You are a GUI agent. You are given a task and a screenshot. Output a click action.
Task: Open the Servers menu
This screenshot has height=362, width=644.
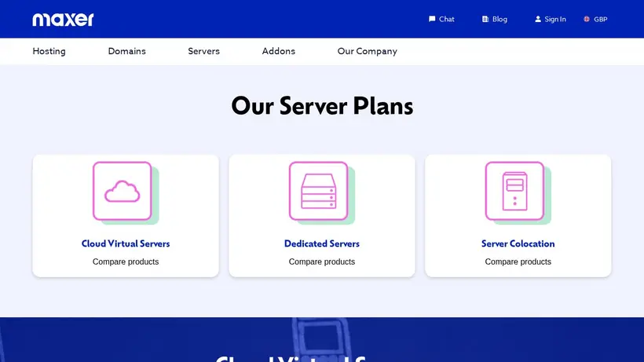pos(203,51)
